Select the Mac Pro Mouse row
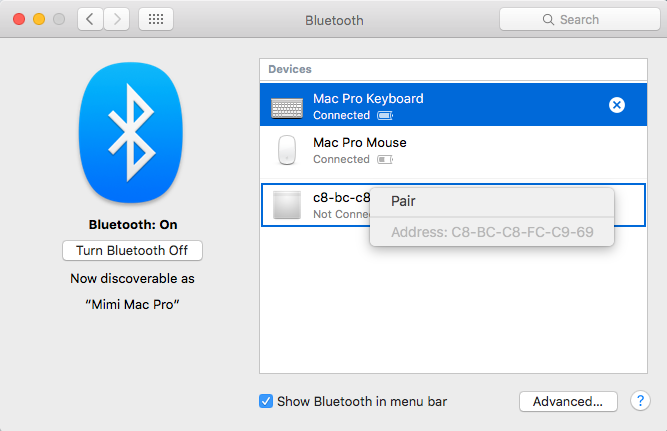Image resolution: width=667 pixels, height=431 pixels. click(x=453, y=151)
